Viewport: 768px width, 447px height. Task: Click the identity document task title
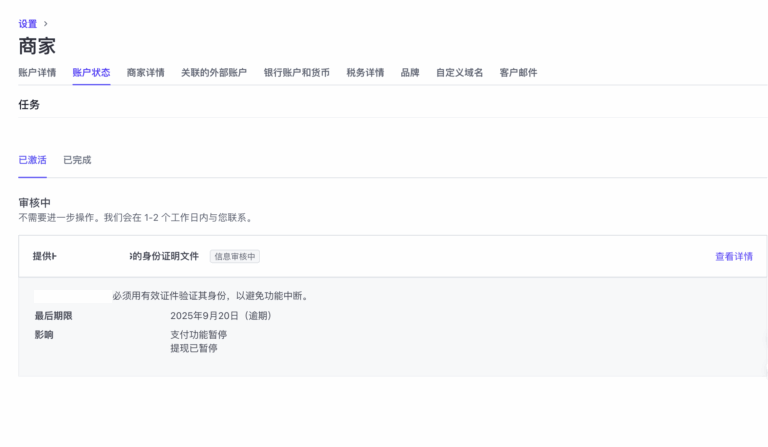coord(115,257)
